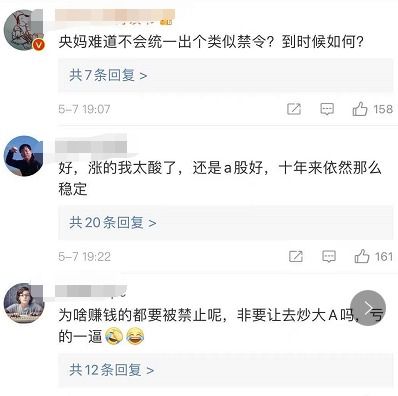Select the comment text mentioning a股好

click(x=220, y=178)
